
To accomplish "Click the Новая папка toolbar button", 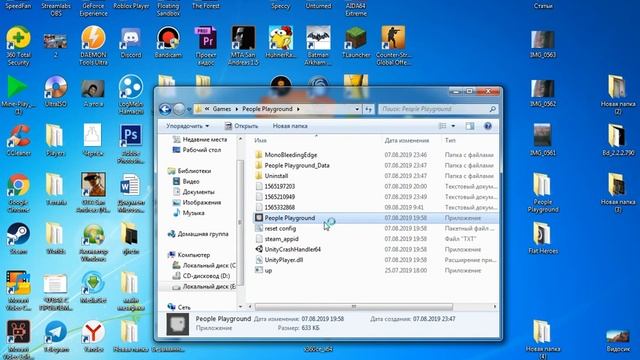I will pos(290,126).
